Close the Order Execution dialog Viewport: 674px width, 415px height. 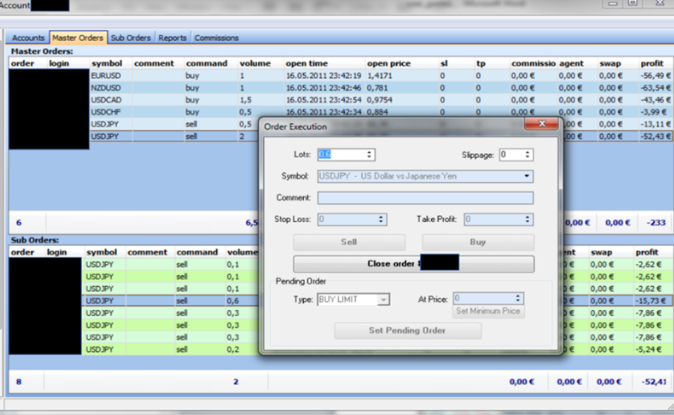click(x=544, y=125)
